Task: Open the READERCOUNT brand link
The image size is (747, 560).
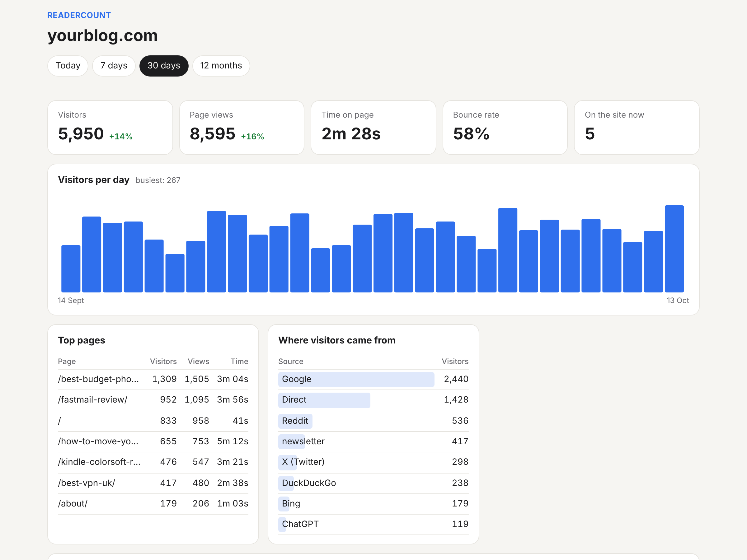Action: pos(79,15)
